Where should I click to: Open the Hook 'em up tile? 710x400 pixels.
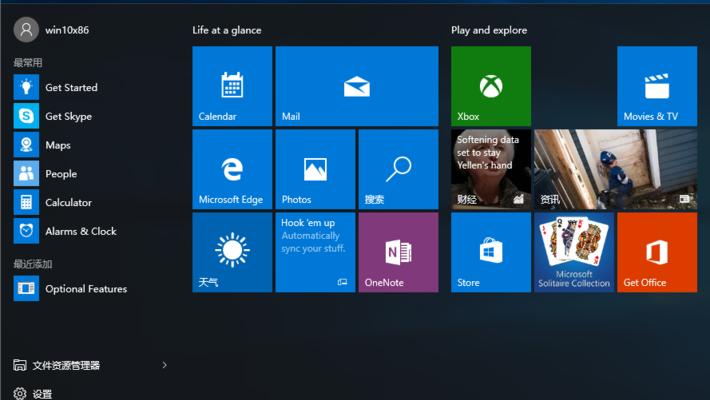315,252
